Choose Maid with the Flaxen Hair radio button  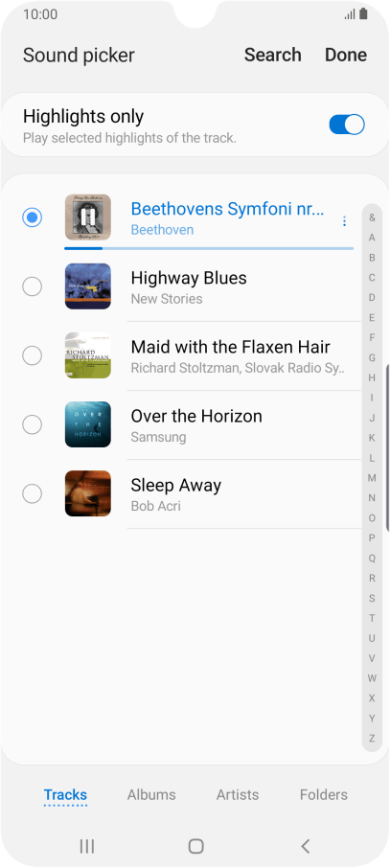point(33,355)
